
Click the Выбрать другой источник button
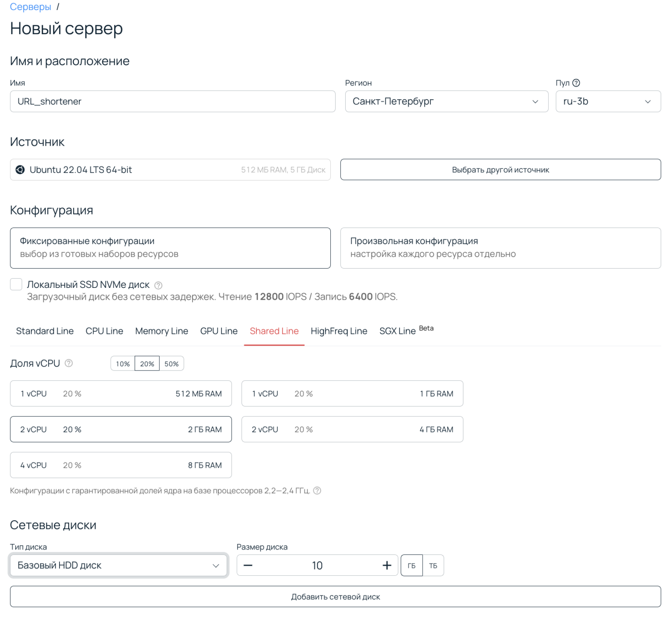(500, 170)
